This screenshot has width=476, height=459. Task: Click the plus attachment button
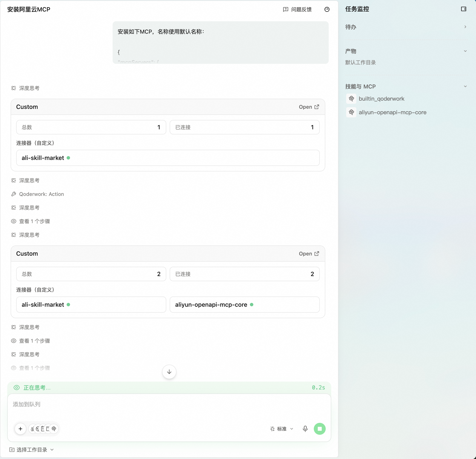(x=20, y=429)
